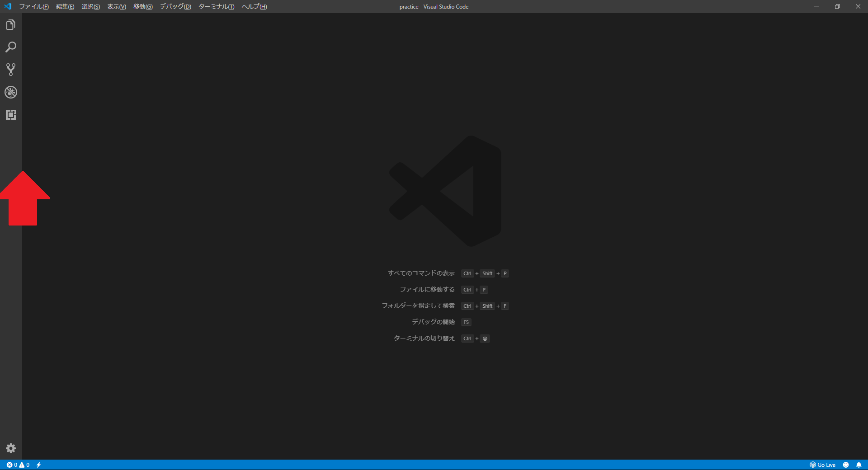This screenshot has height=470, width=868.
Task: Open the Search view
Action: [x=11, y=47]
